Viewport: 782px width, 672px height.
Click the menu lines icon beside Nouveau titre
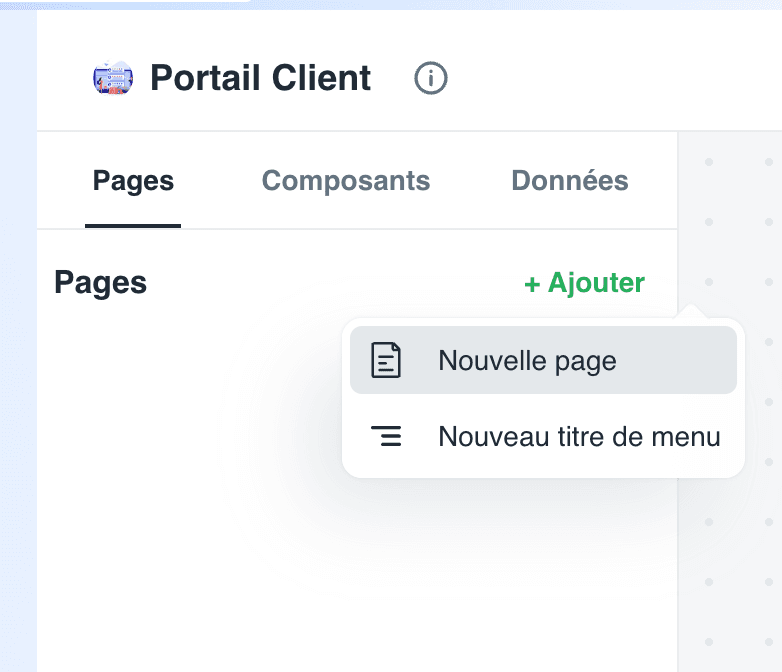(386, 436)
